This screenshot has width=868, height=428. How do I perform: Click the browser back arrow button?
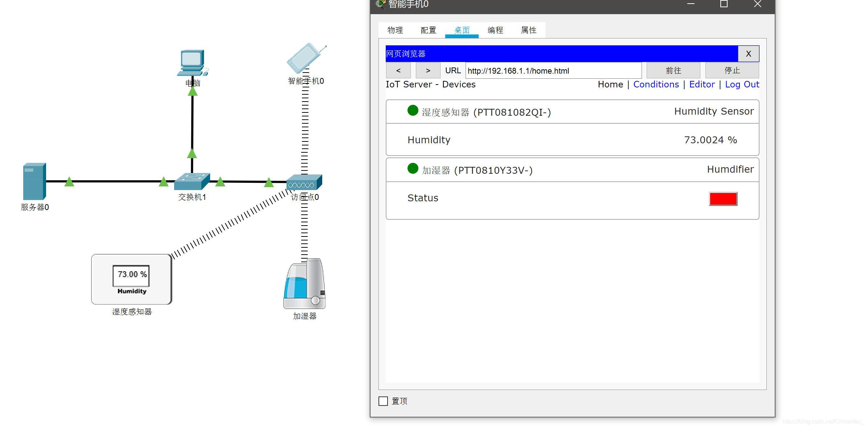point(398,70)
